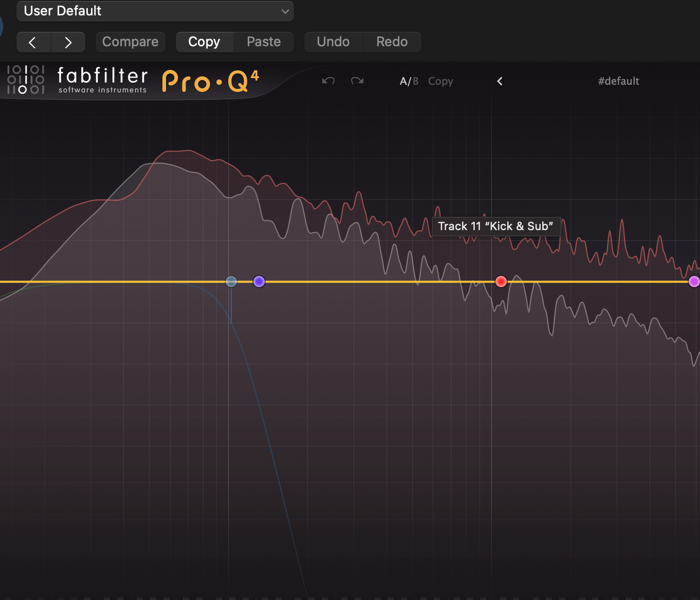Go to previous preset with left arrow
Image resolution: width=700 pixels, height=600 pixels.
click(34, 42)
